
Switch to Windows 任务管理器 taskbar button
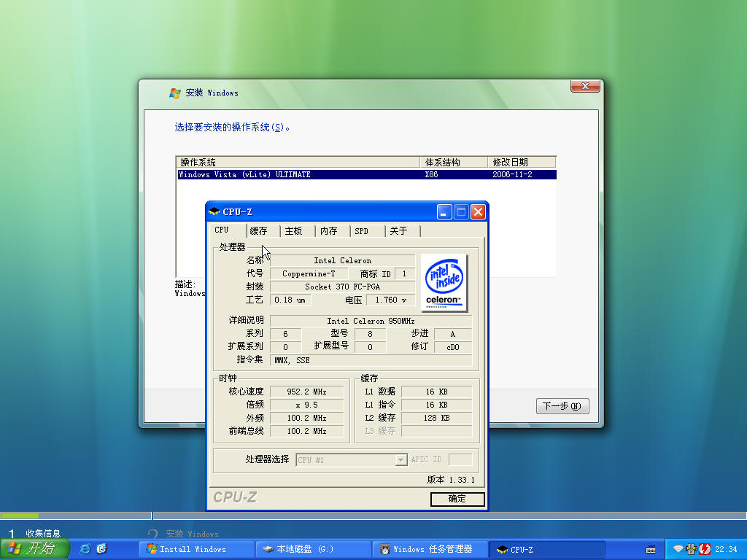pos(430,549)
